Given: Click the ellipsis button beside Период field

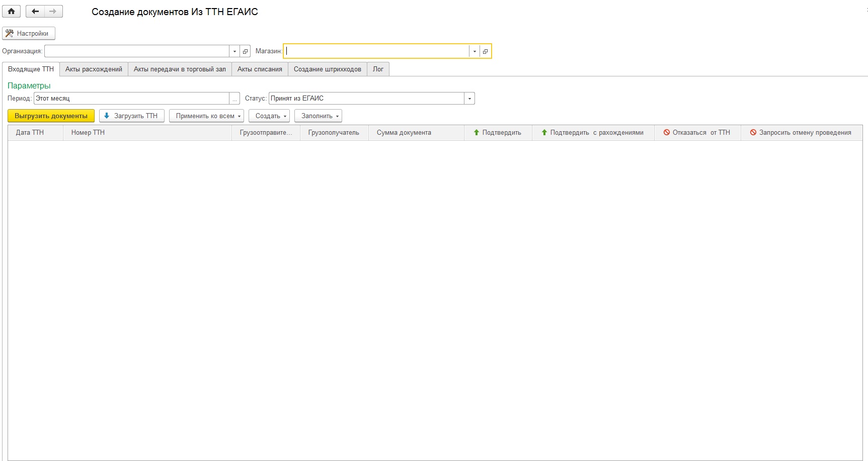Looking at the screenshot, I should [234, 99].
